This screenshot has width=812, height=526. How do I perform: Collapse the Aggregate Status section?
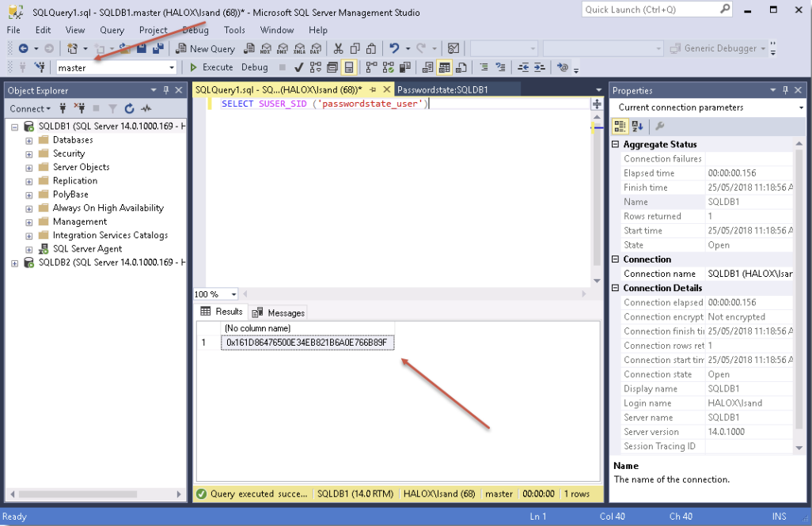pos(616,145)
